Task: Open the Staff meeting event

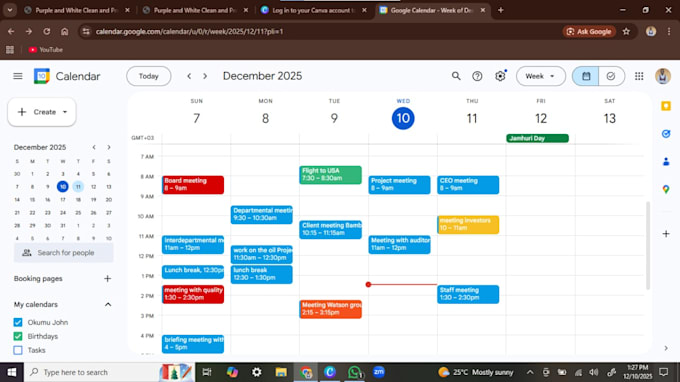Action: (x=468, y=294)
